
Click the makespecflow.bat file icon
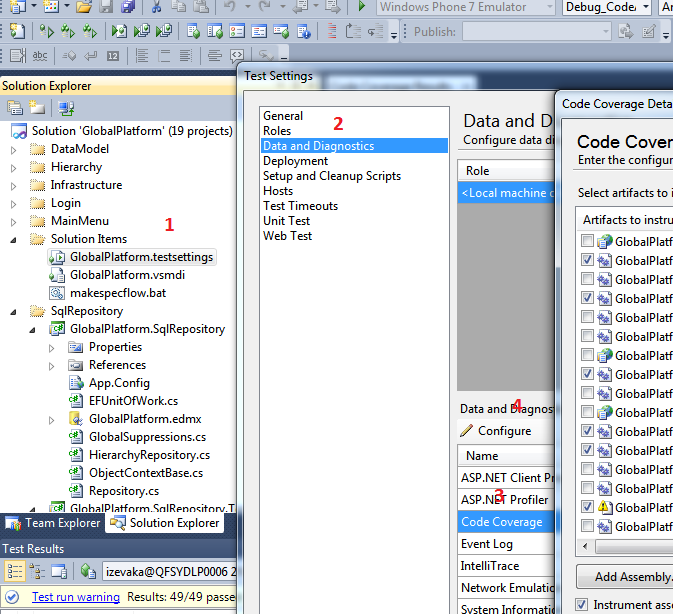click(x=57, y=293)
